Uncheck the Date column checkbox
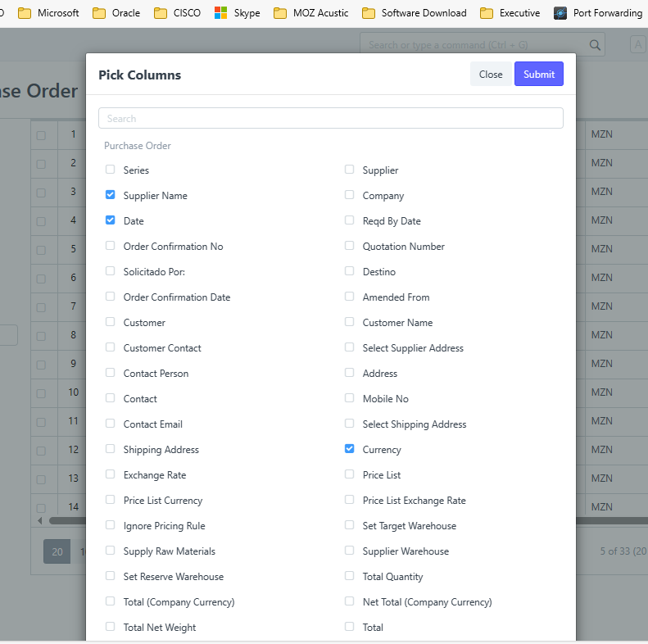 click(x=111, y=220)
